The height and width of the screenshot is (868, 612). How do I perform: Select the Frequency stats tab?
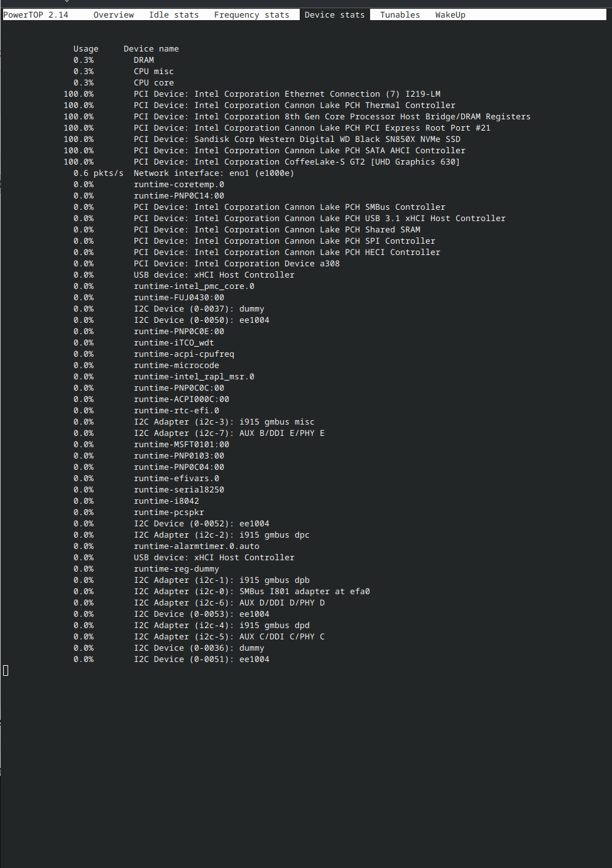[x=251, y=14]
